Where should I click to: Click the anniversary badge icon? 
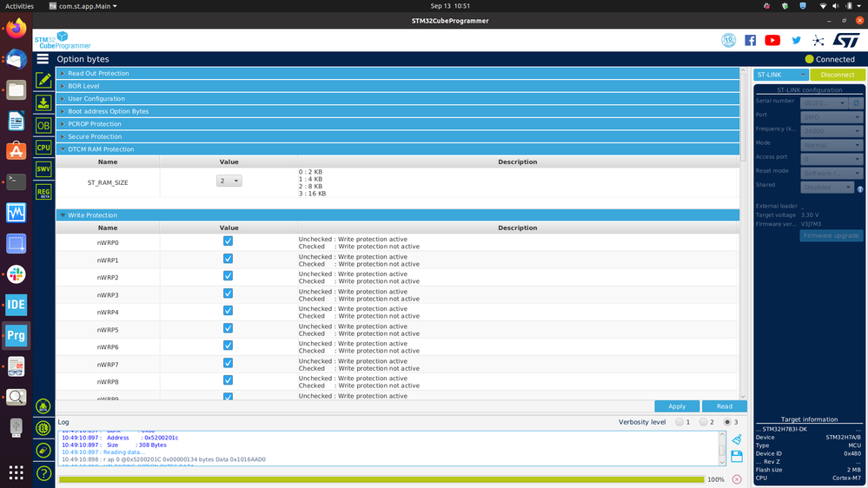tap(728, 41)
